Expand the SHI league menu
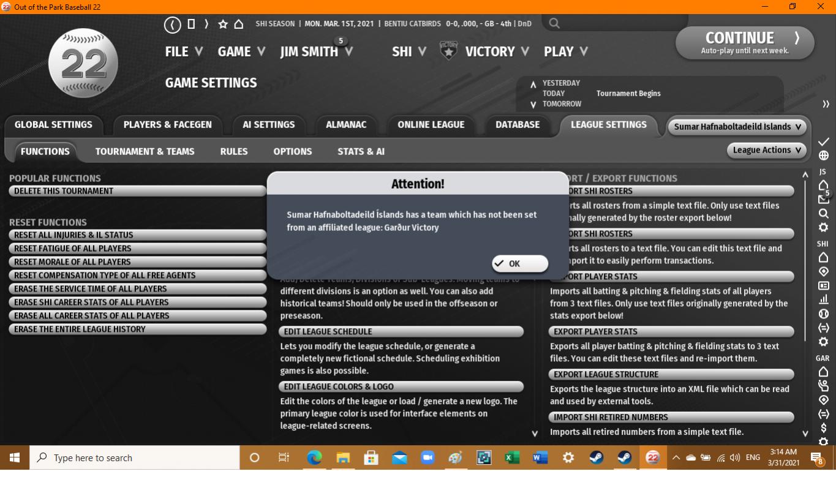 point(409,51)
